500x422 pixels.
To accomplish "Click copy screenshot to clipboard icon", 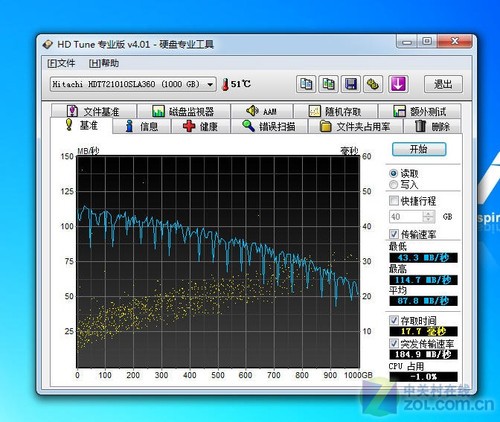I will [328, 84].
